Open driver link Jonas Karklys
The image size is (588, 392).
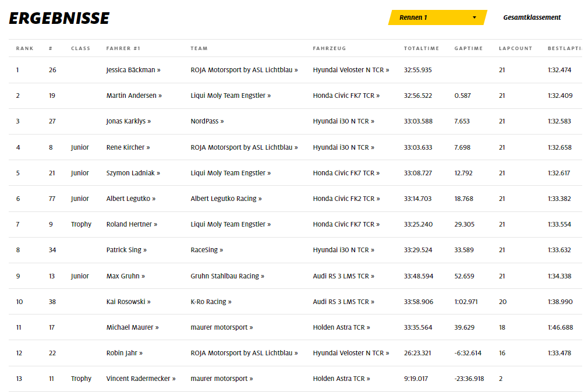coord(128,121)
